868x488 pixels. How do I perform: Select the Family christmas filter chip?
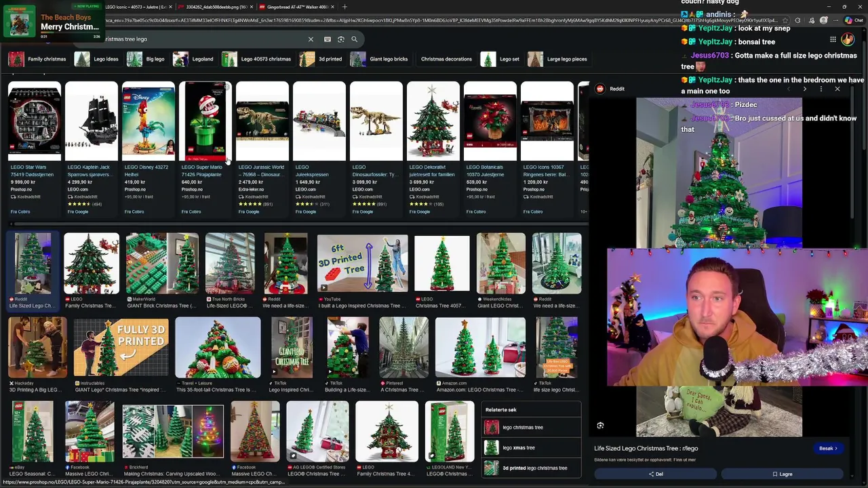(37, 59)
